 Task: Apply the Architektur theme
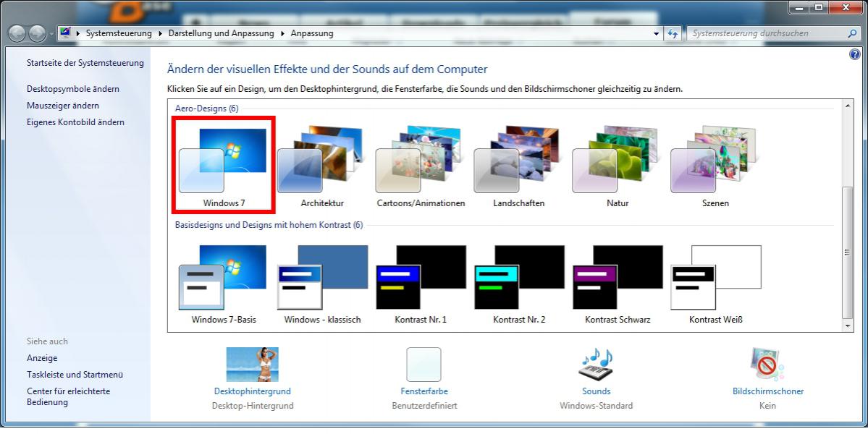point(322,167)
